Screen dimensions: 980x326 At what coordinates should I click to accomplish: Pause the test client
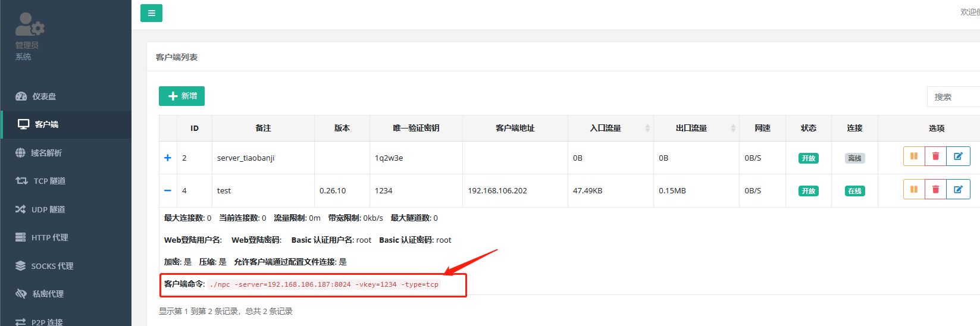click(914, 189)
